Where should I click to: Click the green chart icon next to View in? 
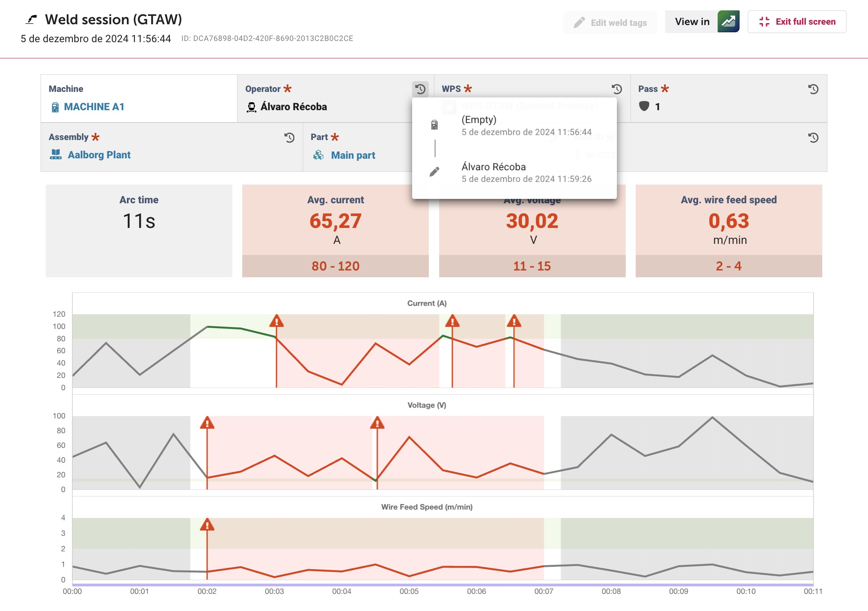(x=728, y=21)
